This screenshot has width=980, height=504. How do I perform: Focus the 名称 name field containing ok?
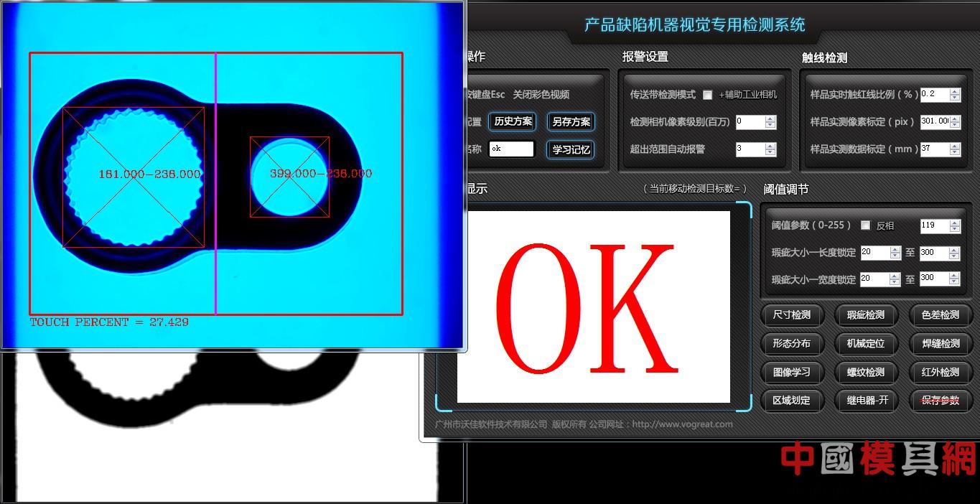click(511, 149)
